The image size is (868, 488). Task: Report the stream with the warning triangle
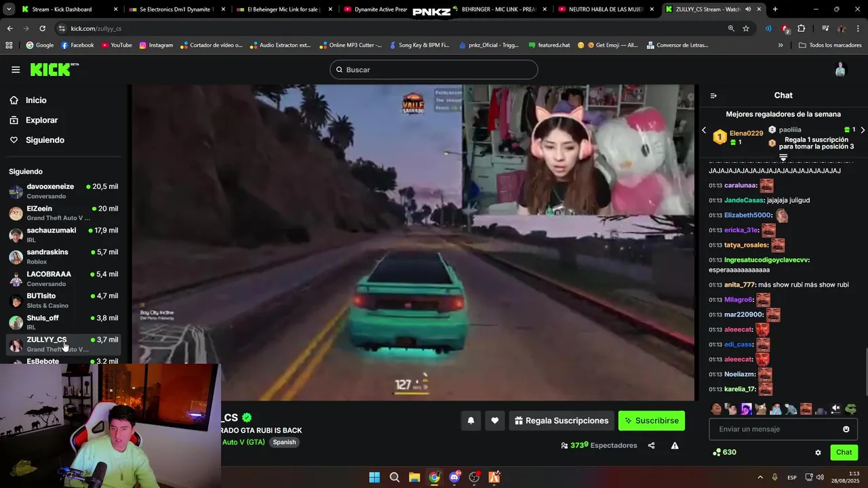[x=675, y=445]
